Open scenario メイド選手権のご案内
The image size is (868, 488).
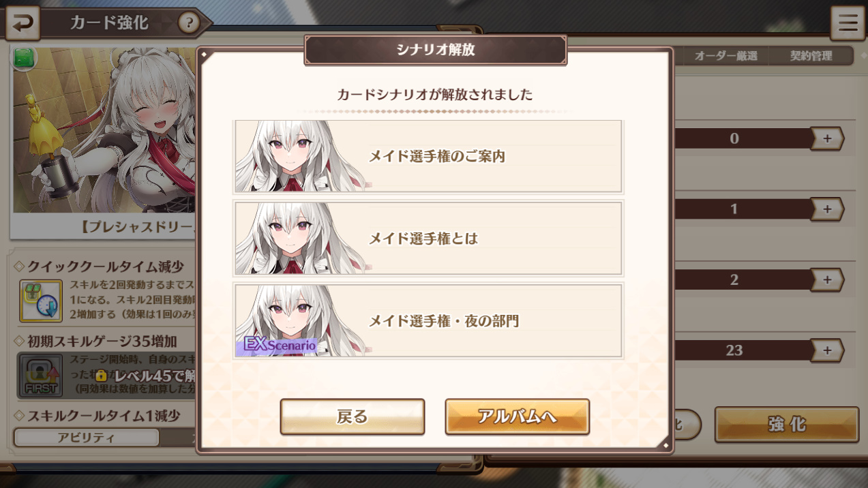point(428,157)
